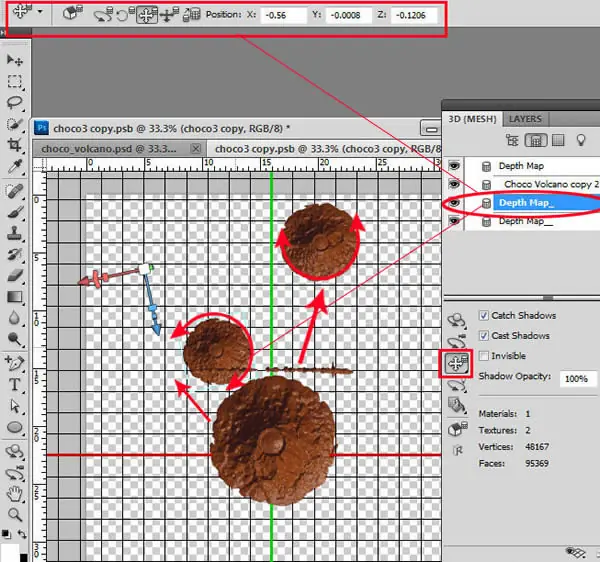600x562 pixels.
Task: Toggle the Catch Shadows checkbox
Action: pos(484,316)
